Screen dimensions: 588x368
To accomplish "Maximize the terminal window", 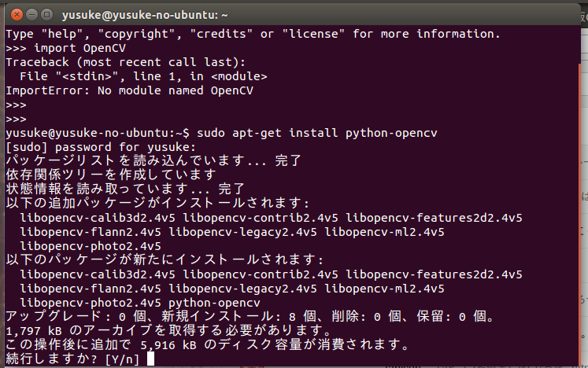I will pos(47,15).
